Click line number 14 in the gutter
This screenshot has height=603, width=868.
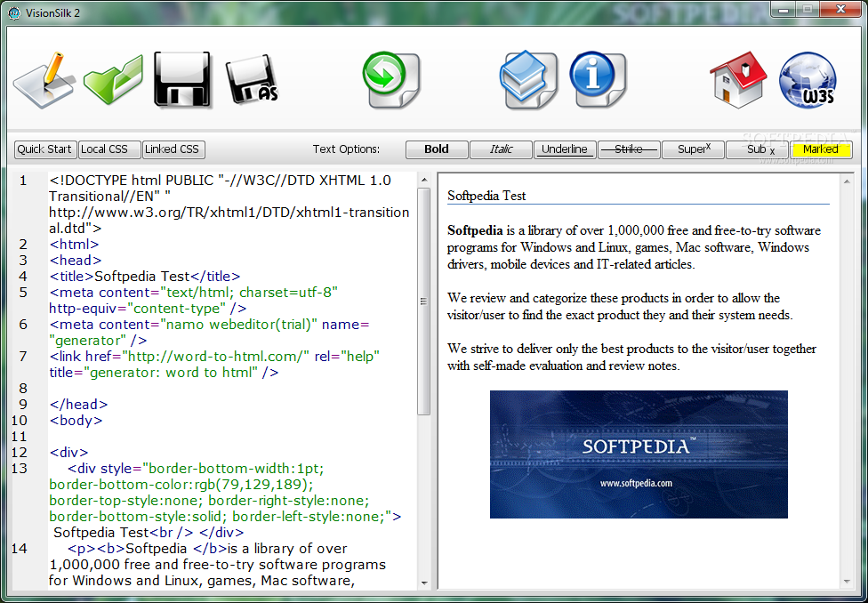click(19, 548)
